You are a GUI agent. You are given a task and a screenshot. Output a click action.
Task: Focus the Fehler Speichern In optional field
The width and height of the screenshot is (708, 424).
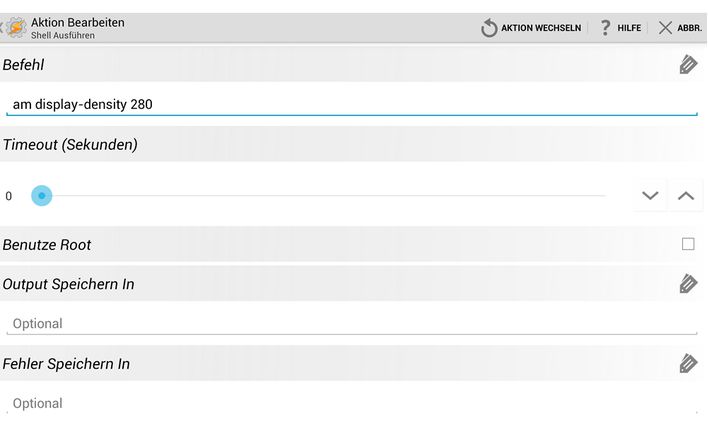point(352,403)
